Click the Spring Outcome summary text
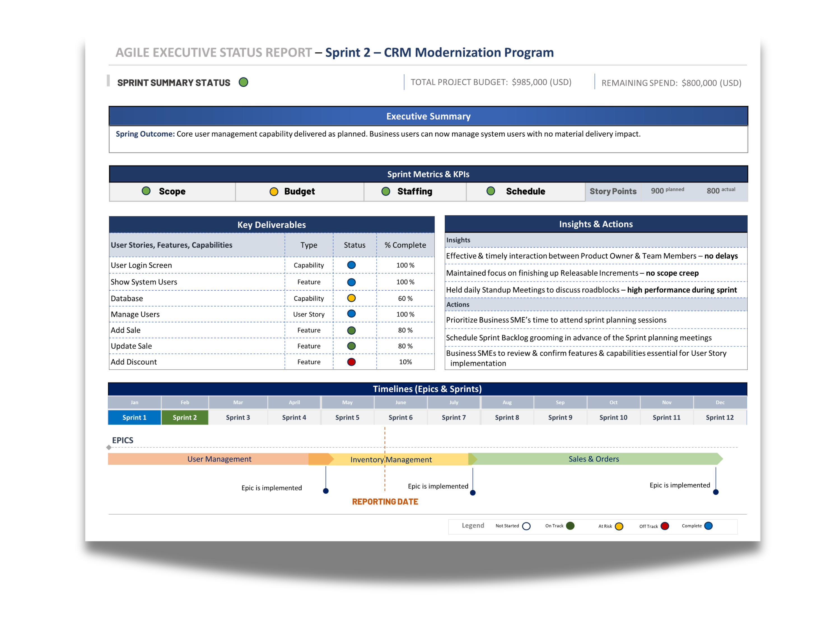Screen dimensions: 840x630 pyautogui.click(x=378, y=134)
